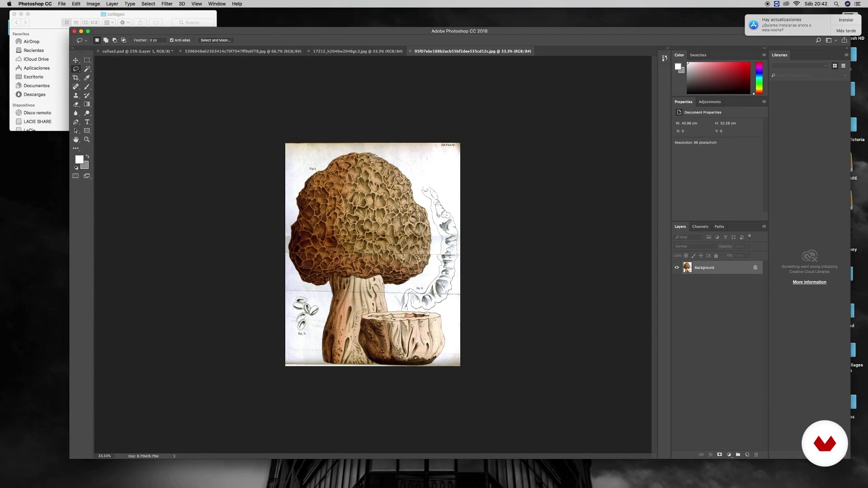Open the library selection dropdown
868x488 pixels.
800,66
